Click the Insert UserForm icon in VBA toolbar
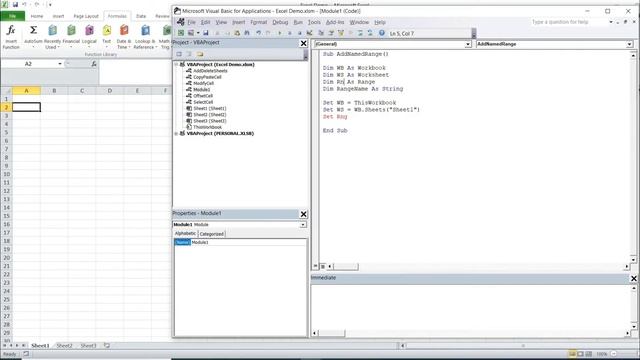Screen dimensions: 640x360 pyautogui.click(x=191, y=33)
